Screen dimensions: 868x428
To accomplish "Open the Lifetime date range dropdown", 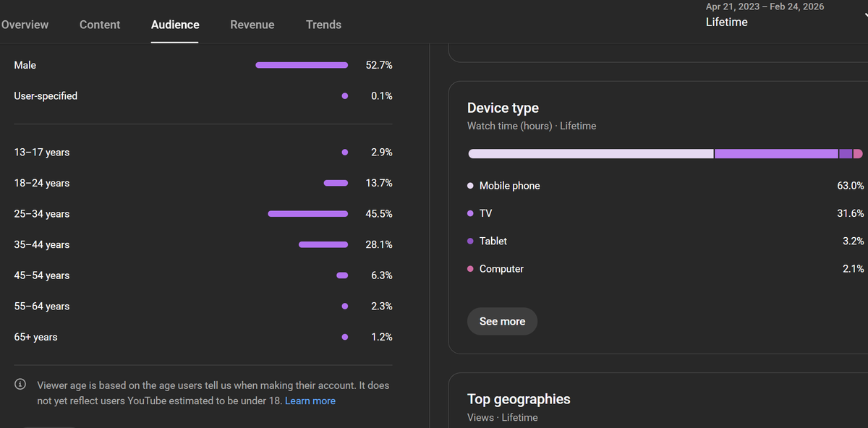I will point(787,15).
